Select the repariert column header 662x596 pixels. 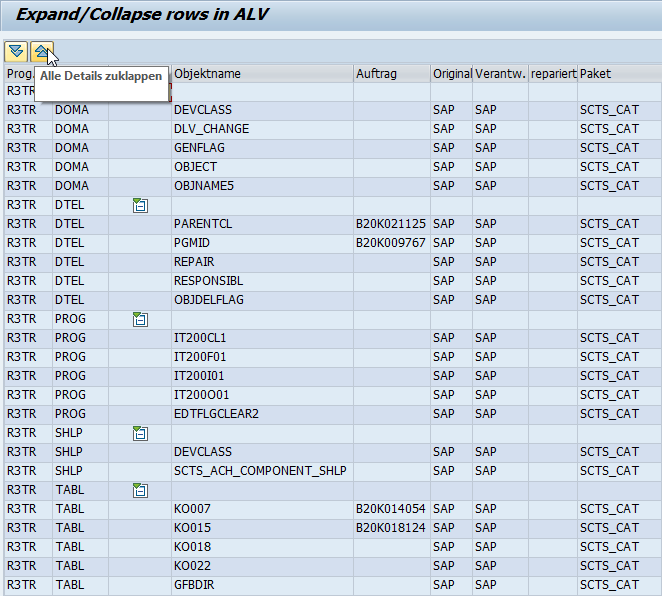point(553,74)
